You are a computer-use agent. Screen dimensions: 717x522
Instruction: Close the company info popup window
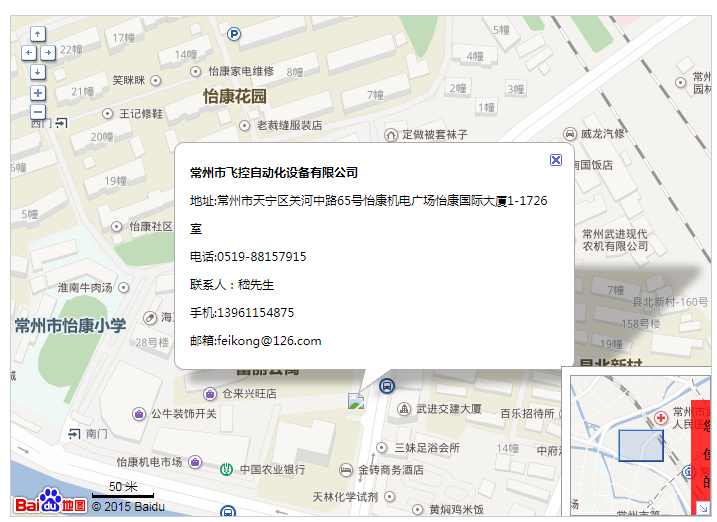(x=556, y=160)
